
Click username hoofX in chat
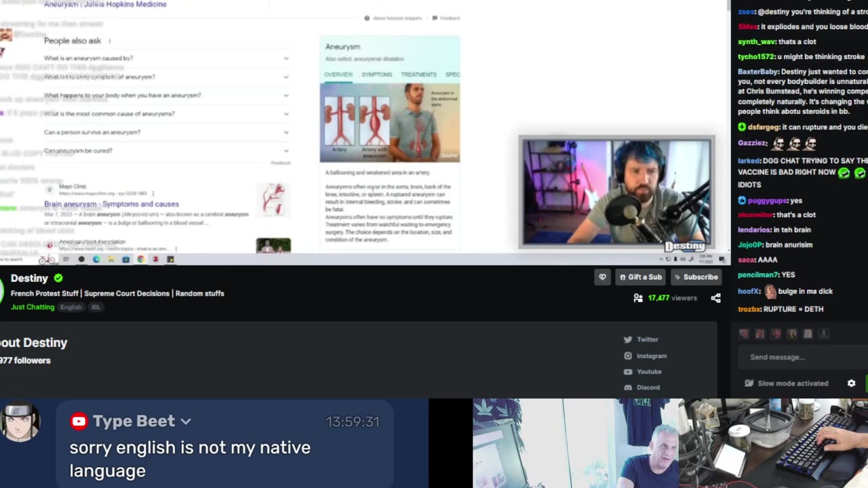coord(749,291)
